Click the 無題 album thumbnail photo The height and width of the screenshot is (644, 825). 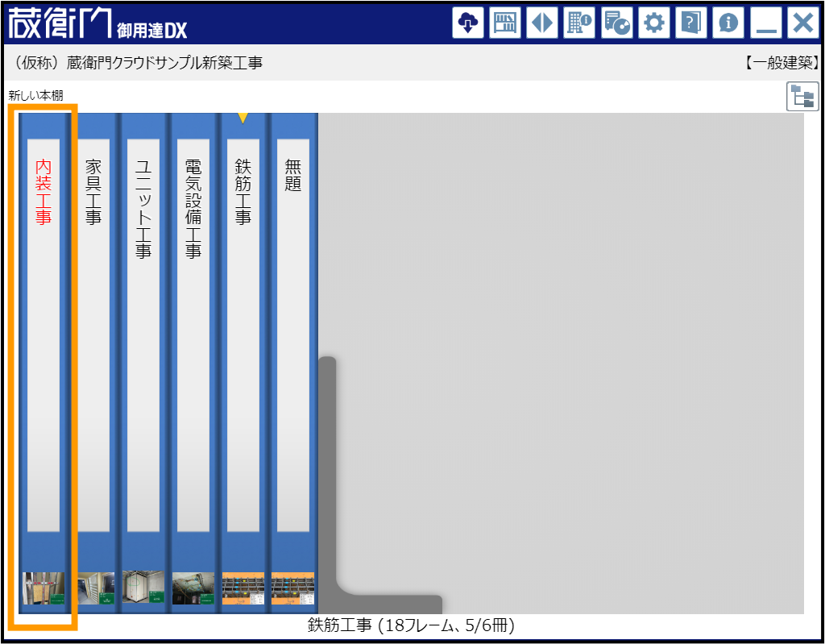(x=293, y=588)
